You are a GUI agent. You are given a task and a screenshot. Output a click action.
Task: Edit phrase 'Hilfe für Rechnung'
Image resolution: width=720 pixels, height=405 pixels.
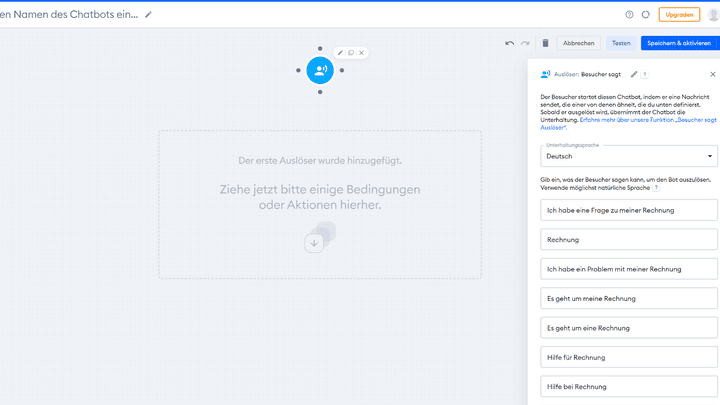click(x=629, y=357)
